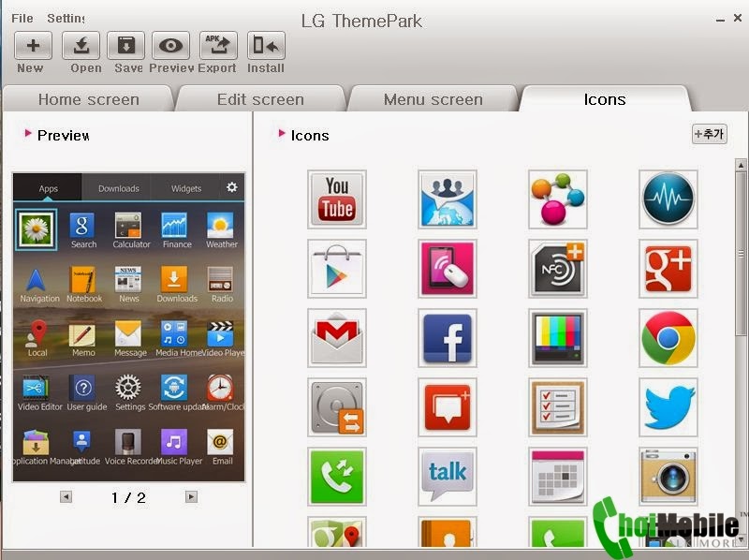Click the Calculator app in preview

pos(130,230)
